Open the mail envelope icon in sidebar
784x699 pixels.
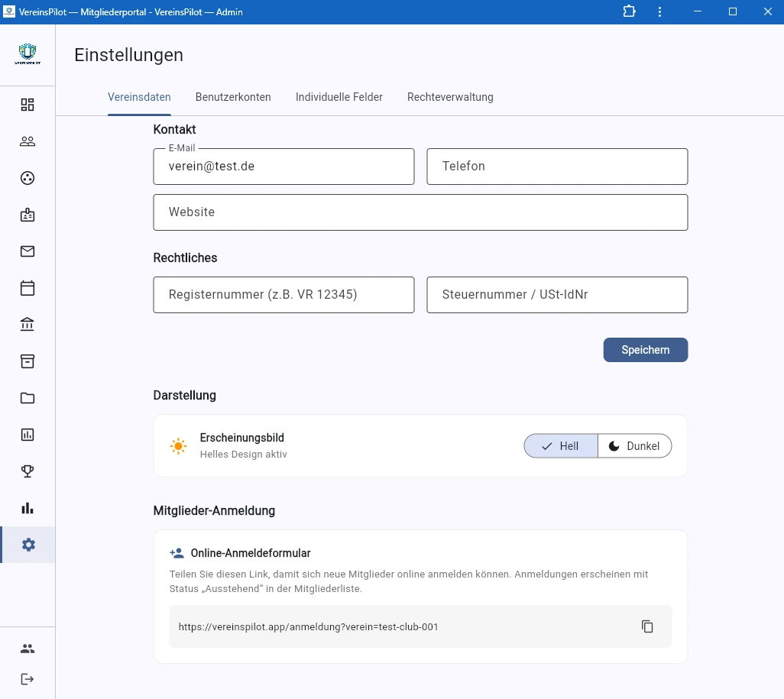[28, 251]
